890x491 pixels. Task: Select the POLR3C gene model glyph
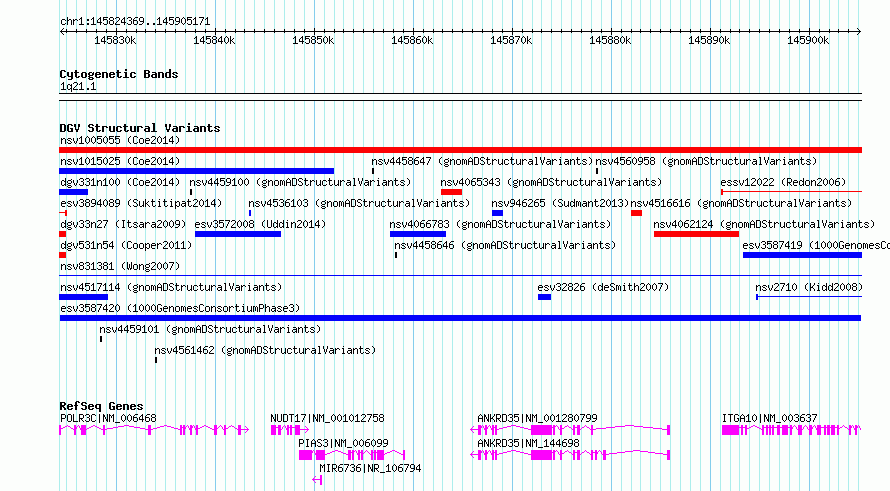(x=154, y=430)
